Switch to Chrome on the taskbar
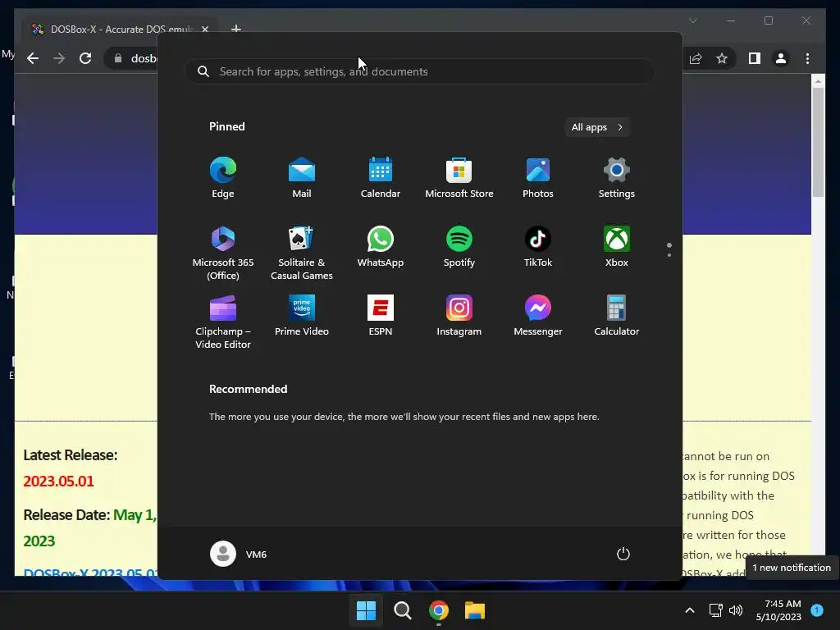840x630 pixels. coord(439,610)
